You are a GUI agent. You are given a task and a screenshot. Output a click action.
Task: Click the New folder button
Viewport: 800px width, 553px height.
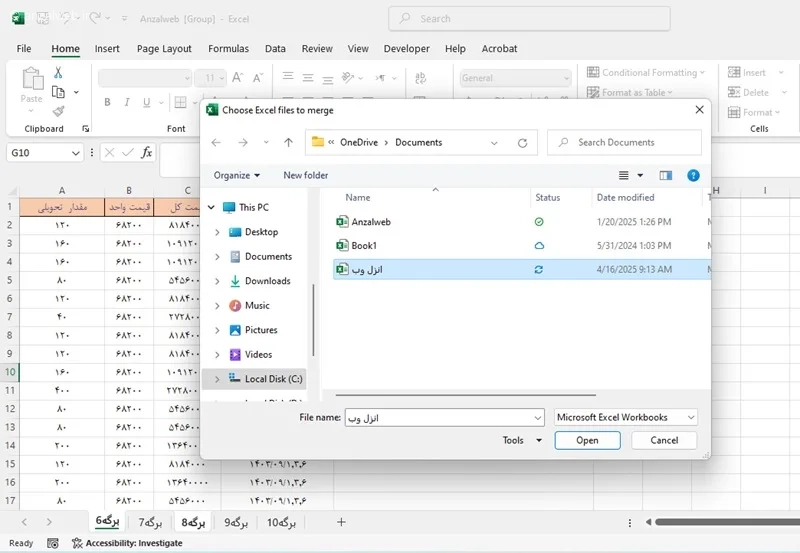(x=306, y=175)
